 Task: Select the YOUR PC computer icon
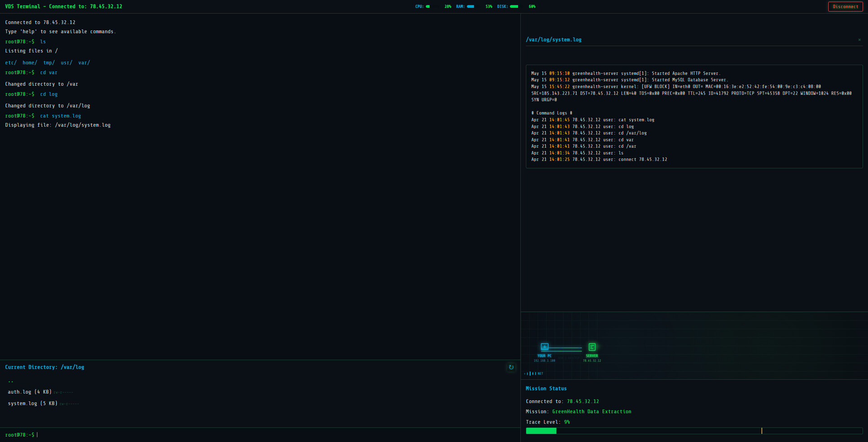coord(544,347)
